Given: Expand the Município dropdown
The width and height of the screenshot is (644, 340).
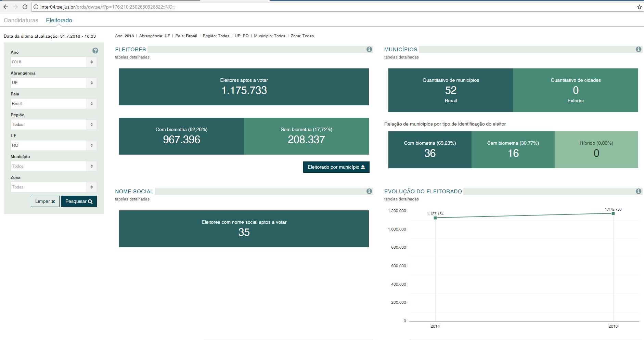Looking at the screenshot, I should point(53,166).
